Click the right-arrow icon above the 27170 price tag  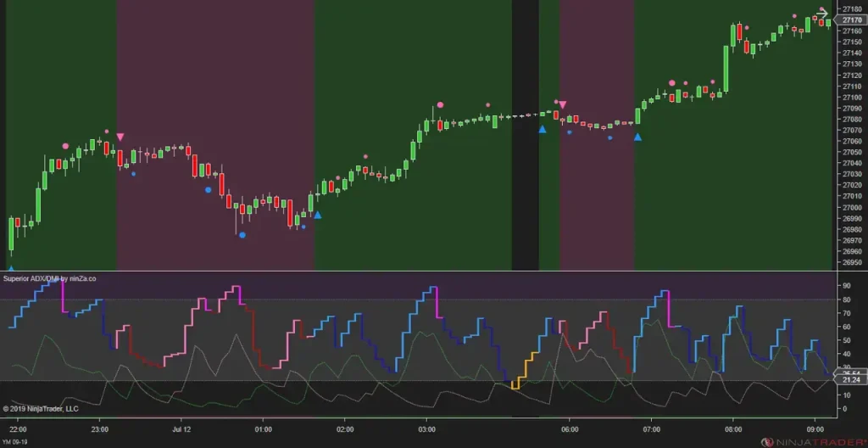823,14
